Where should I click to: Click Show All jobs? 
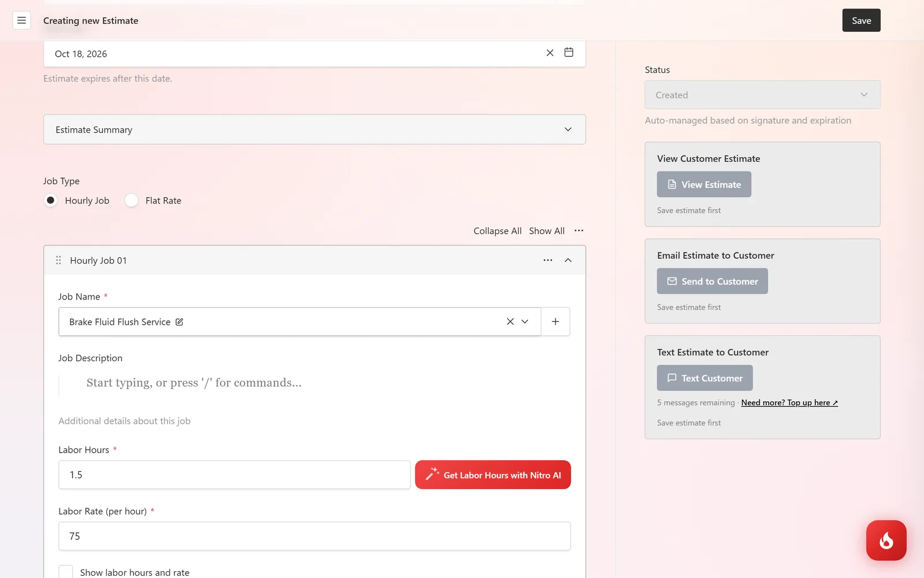(547, 231)
